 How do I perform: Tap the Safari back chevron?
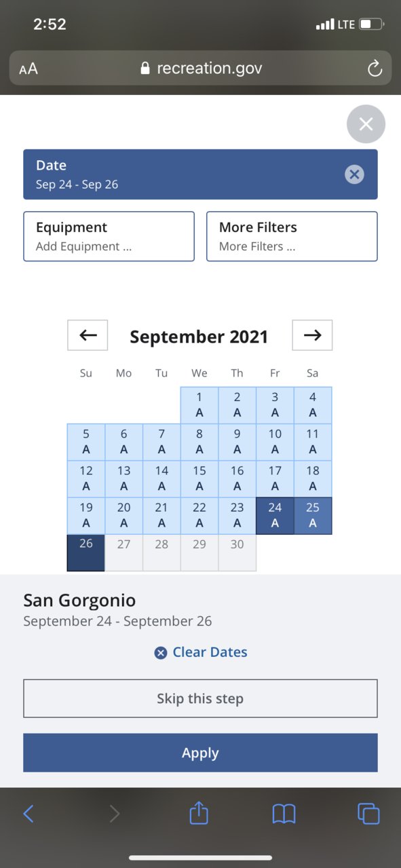point(28,814)
